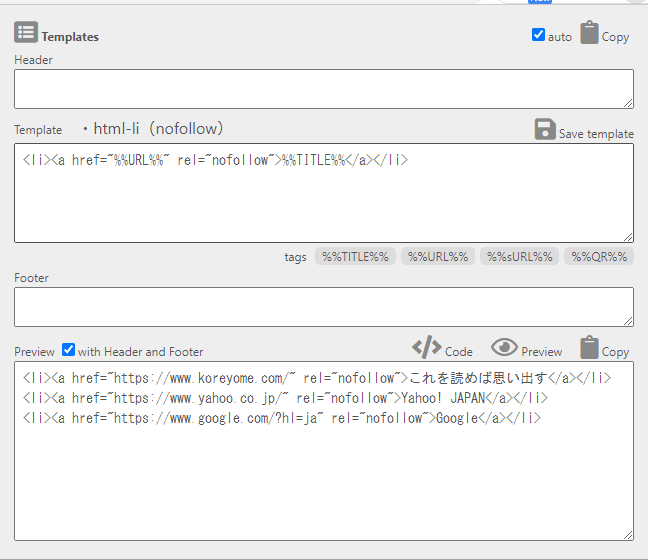Image resolution: width=648 pixels, height=560 pixels.
Task: Click the Header field label
Action: click(33, 60)
